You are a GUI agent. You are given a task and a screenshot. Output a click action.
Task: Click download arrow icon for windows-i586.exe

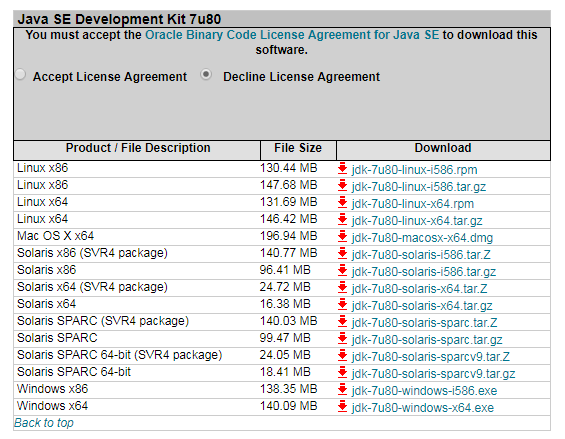pos(342,390)
